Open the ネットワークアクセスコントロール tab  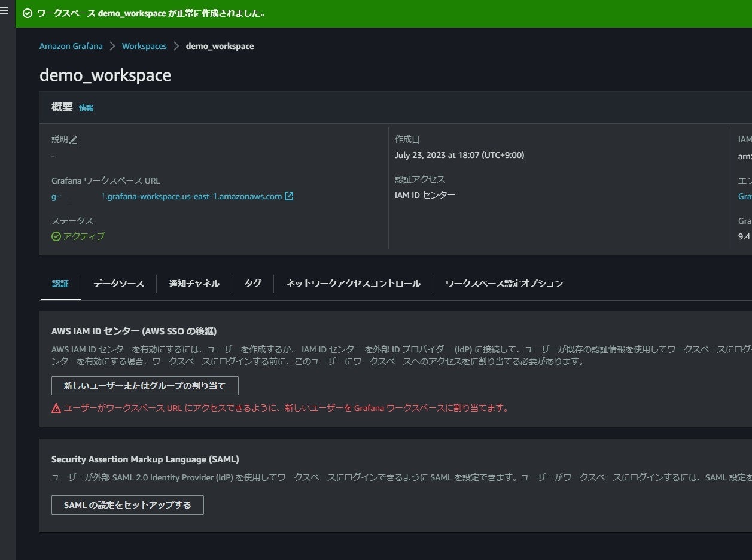coord(352,284)
